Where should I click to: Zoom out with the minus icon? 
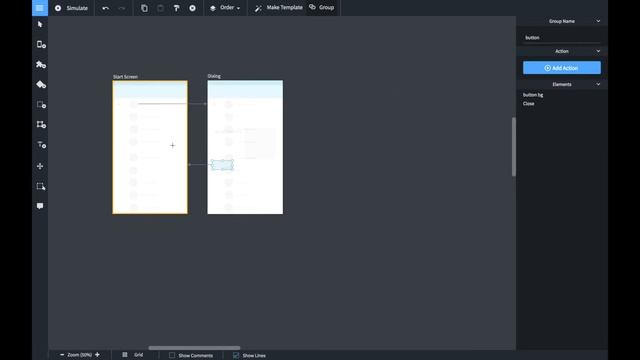[x=62, y=355]
